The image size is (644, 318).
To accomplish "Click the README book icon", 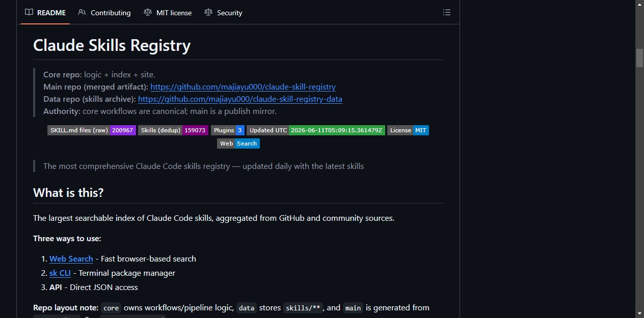I will coord(29,12).
